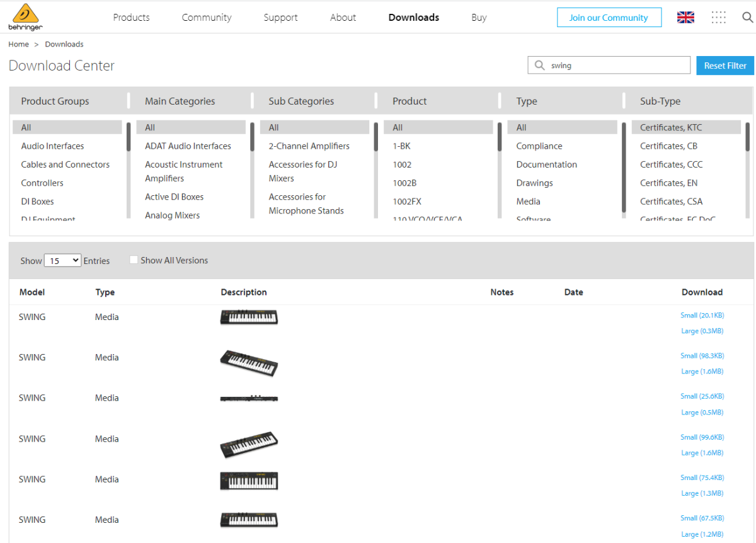Screen dimensions: 756x543
Task: Open the Show entries count dropdown
Action: pyautogui.click(x=62, y=260)
